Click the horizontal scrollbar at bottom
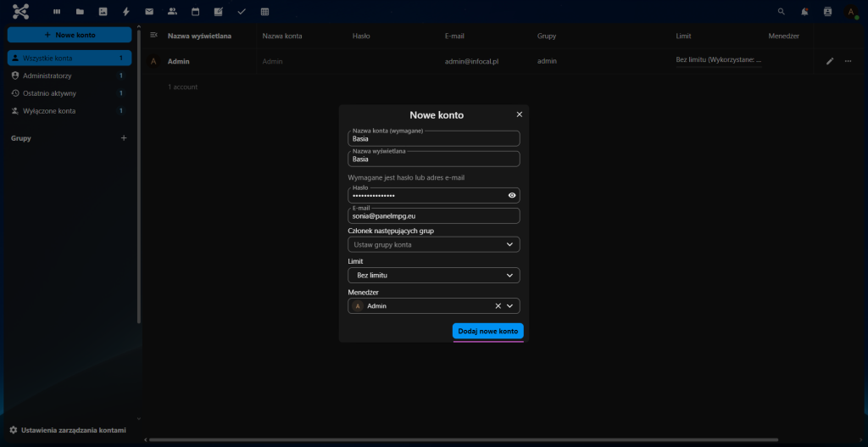This screenshot has width=868, height=447. 464,440
